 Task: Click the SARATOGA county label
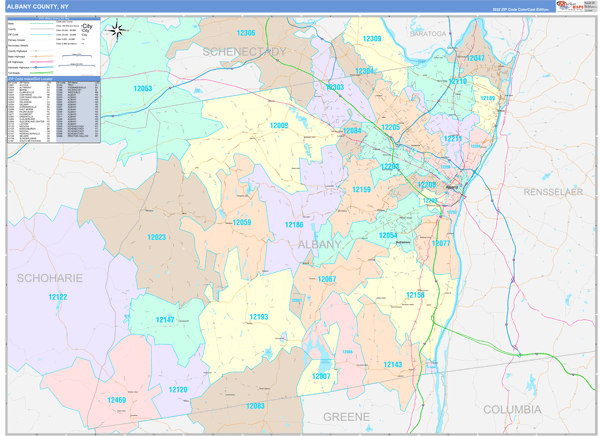point(427,33)
